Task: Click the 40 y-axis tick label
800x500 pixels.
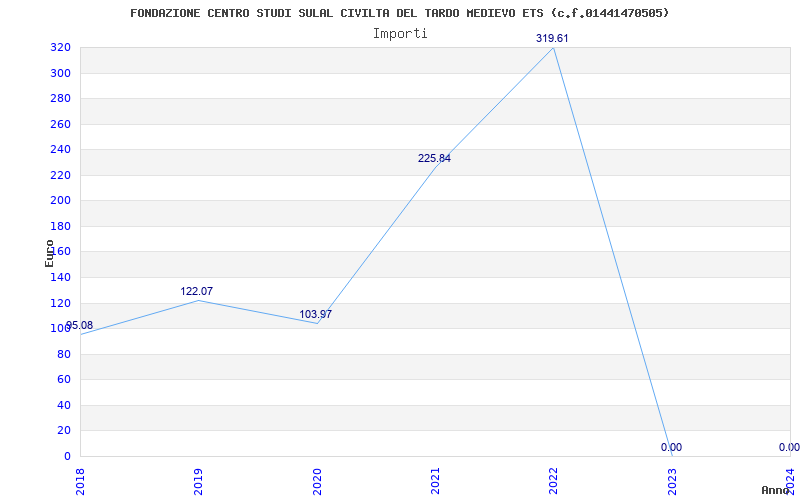Action: pyautogui.click(x=63, y=406)
